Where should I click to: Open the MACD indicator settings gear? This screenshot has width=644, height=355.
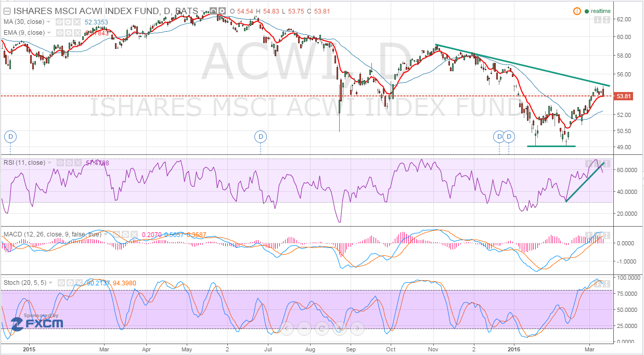click(x=125, y=234)
